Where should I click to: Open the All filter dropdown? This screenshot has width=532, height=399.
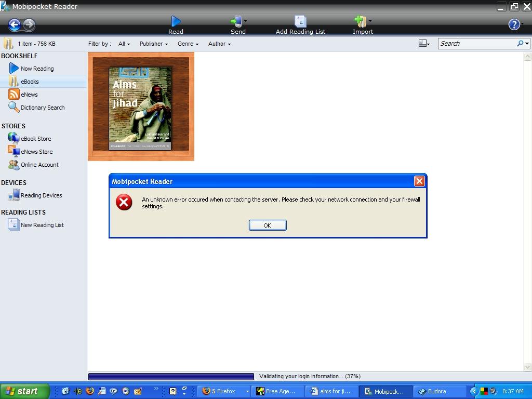124,44
